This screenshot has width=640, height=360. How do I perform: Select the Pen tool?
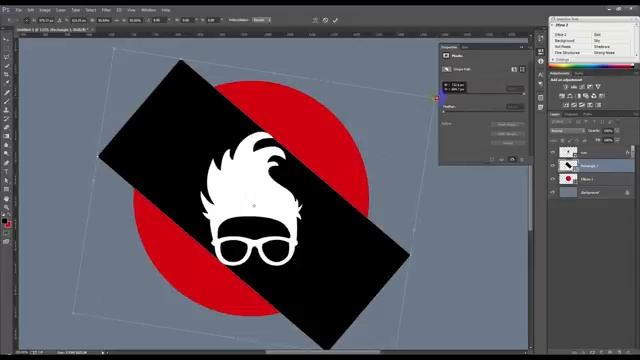(x=6, y=163)
